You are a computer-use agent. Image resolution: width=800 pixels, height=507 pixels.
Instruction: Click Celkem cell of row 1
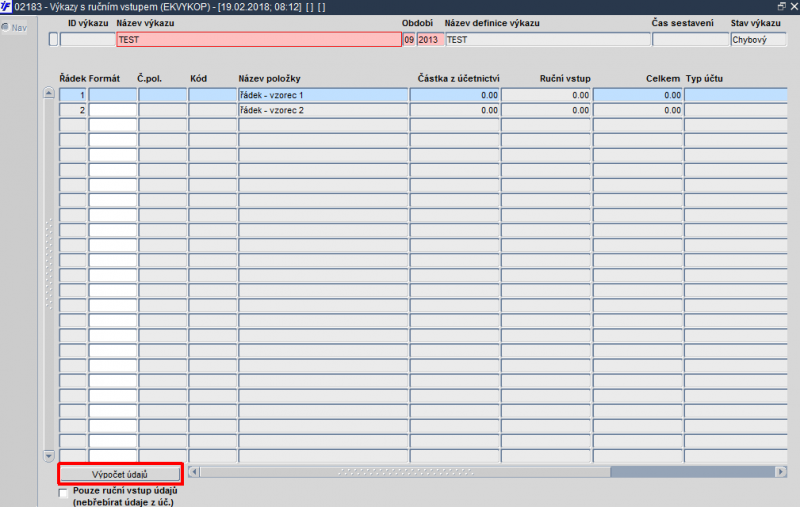point(638,95)
